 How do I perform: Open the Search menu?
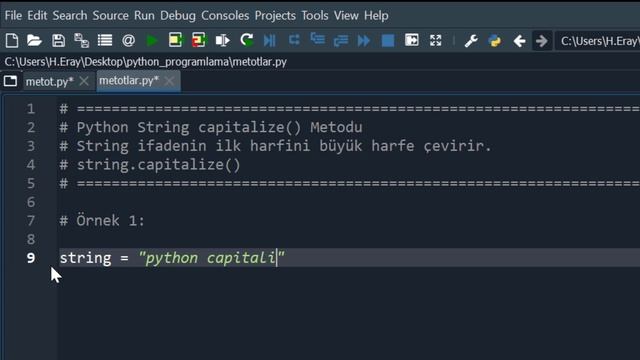click(70, 16)
